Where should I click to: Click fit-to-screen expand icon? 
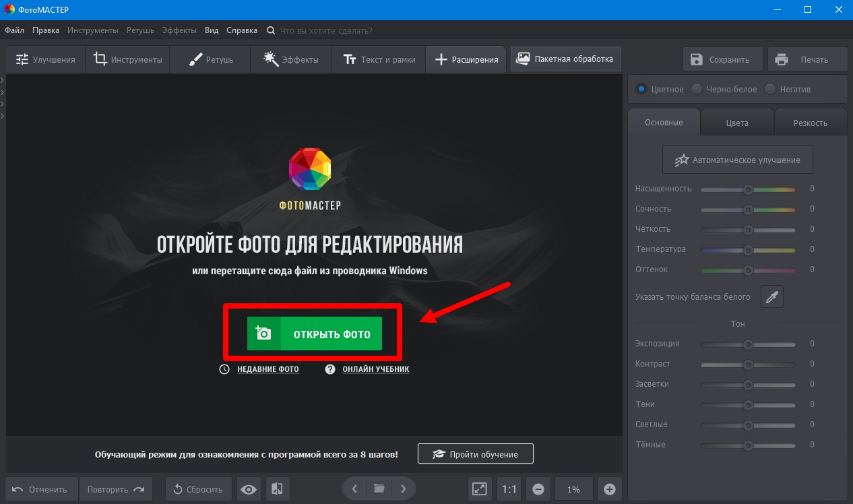coord(480,489)
